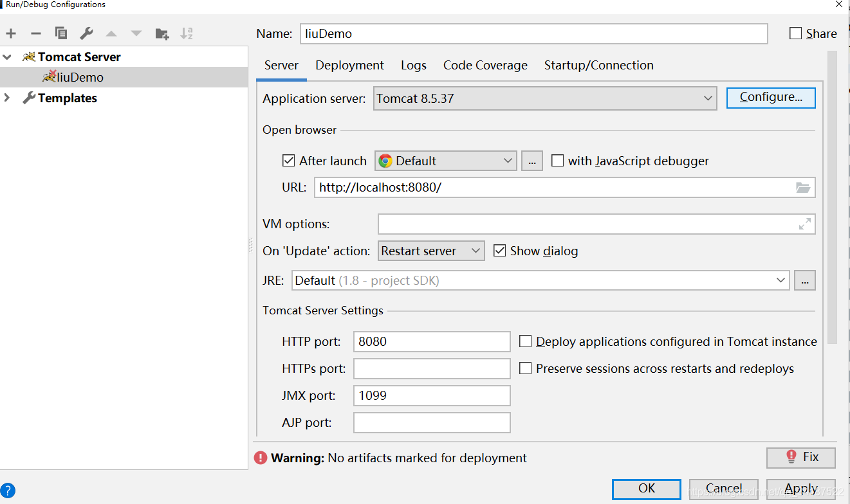Click the JMX port field
The image size is (850, 504).
432,395
